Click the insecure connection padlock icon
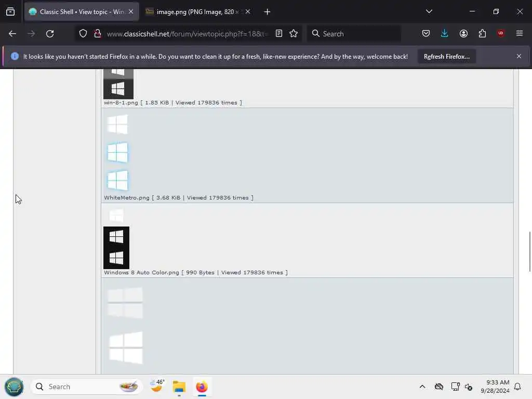This screenshot has width=532, height=399. click(x=98, y=34)
